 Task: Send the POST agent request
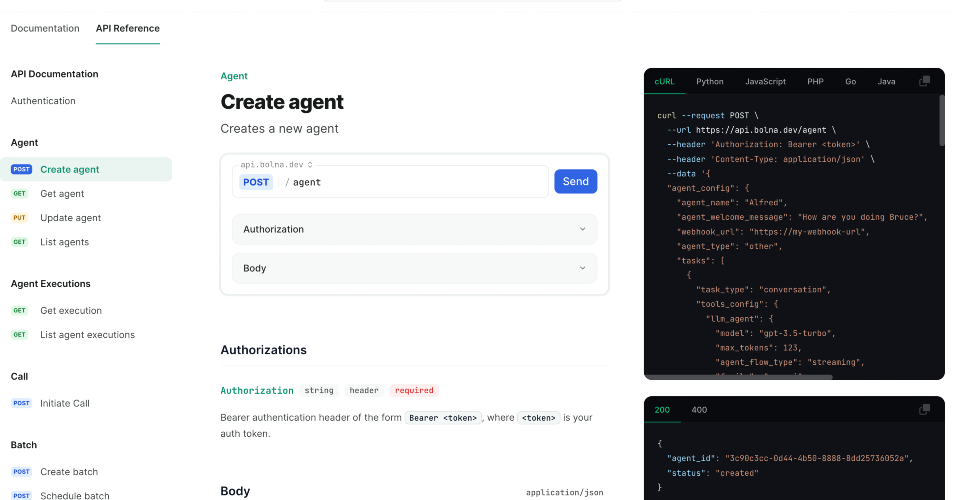click(x=576, y=181)
